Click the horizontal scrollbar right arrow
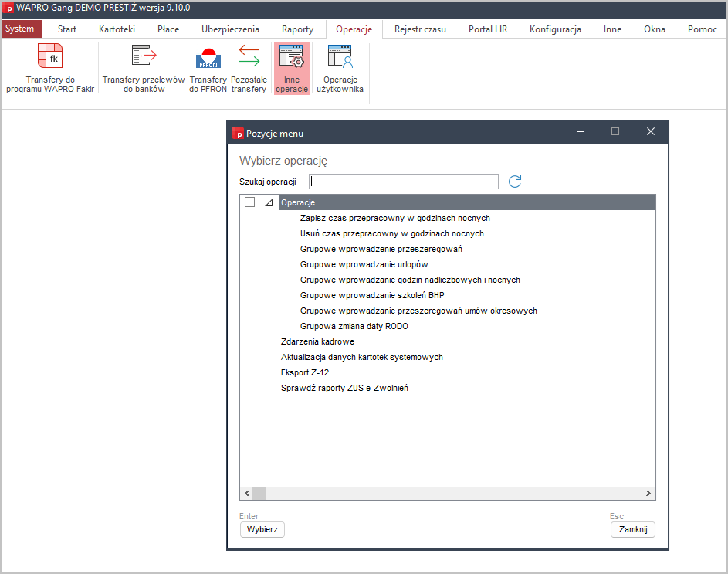 pyautogui.click(x=649, y=493)
